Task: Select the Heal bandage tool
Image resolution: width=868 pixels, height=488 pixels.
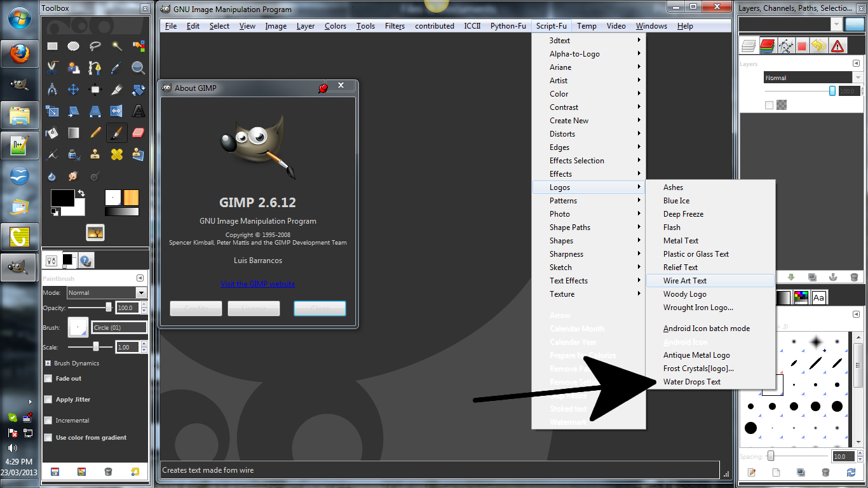Action: point(117,154)
